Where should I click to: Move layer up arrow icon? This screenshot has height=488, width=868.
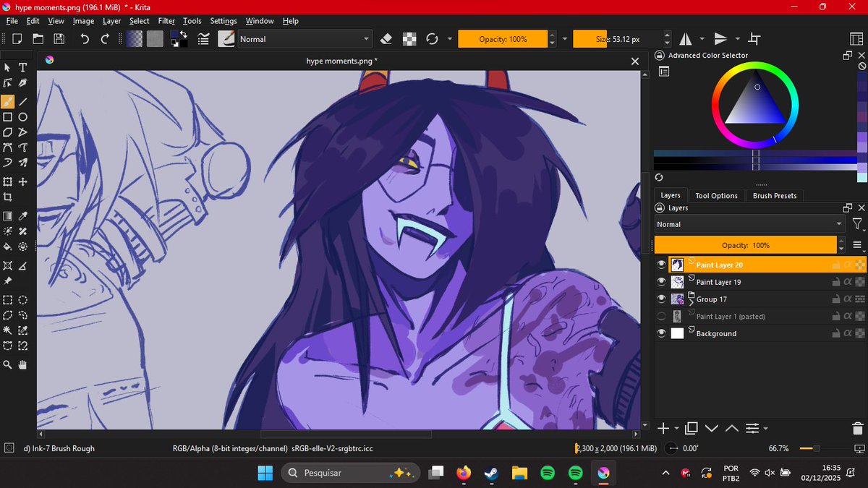click(x=731, y=428)
